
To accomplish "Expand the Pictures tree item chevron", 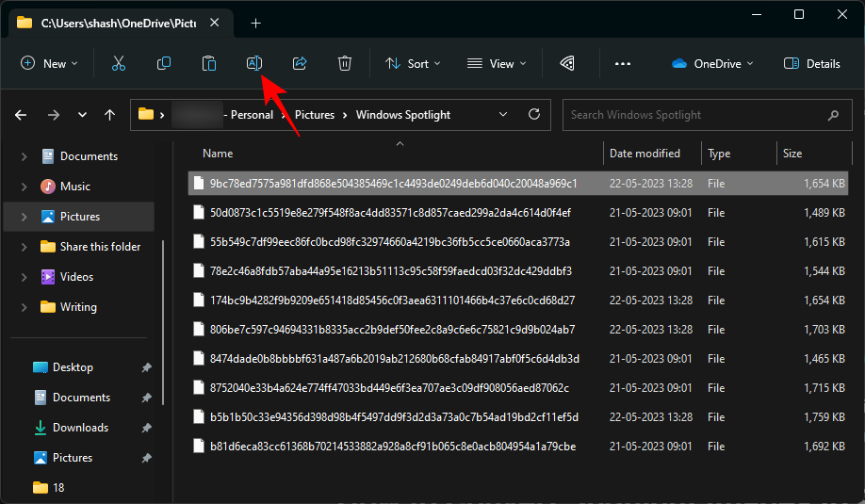I will point(24,217).
